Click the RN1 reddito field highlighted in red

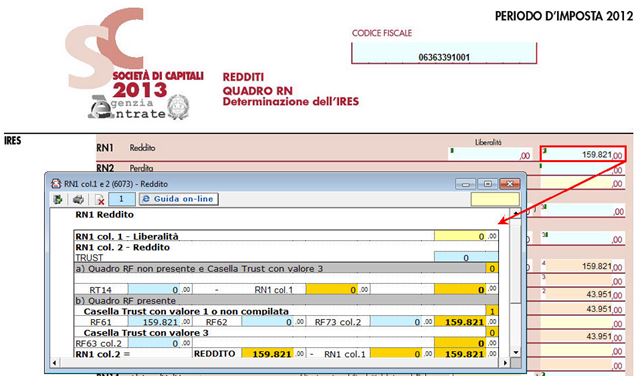tap(583, 154)
